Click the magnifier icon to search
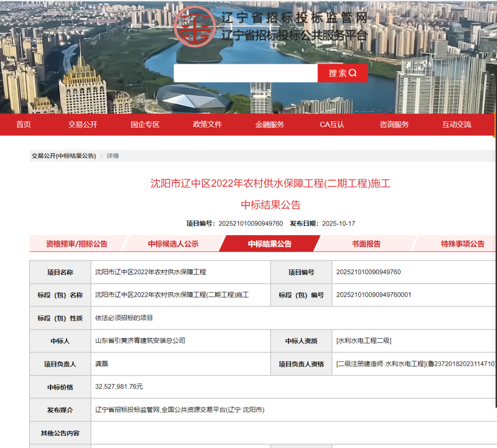The width and height of the screenshot is (497, 448). pyautogui.click(x=353, y=73)
